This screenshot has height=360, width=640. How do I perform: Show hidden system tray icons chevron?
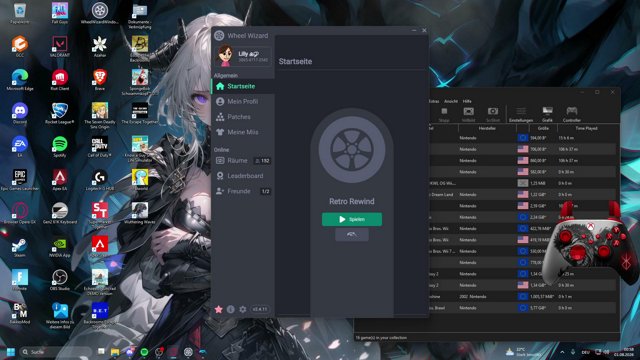tap(562, 352)
